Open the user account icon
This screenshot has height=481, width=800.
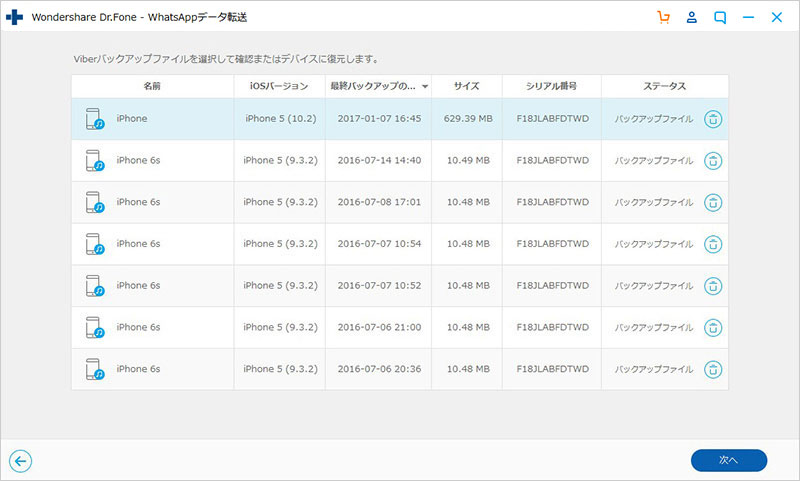pos(692,17)
